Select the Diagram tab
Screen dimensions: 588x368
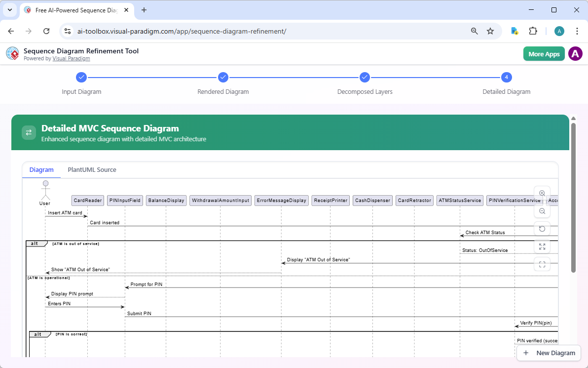pyautogui.click(x=41, y=169)
